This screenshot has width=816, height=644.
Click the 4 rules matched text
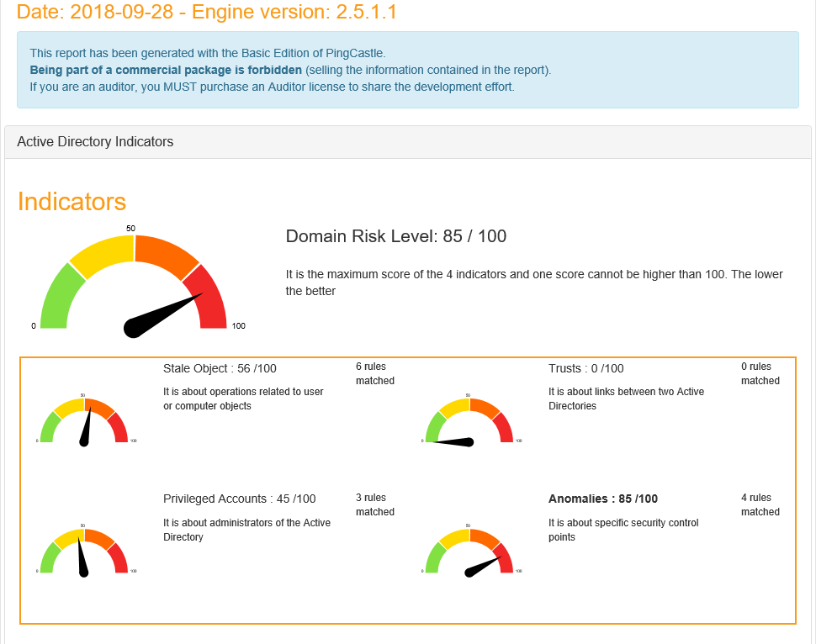[760, 504]
